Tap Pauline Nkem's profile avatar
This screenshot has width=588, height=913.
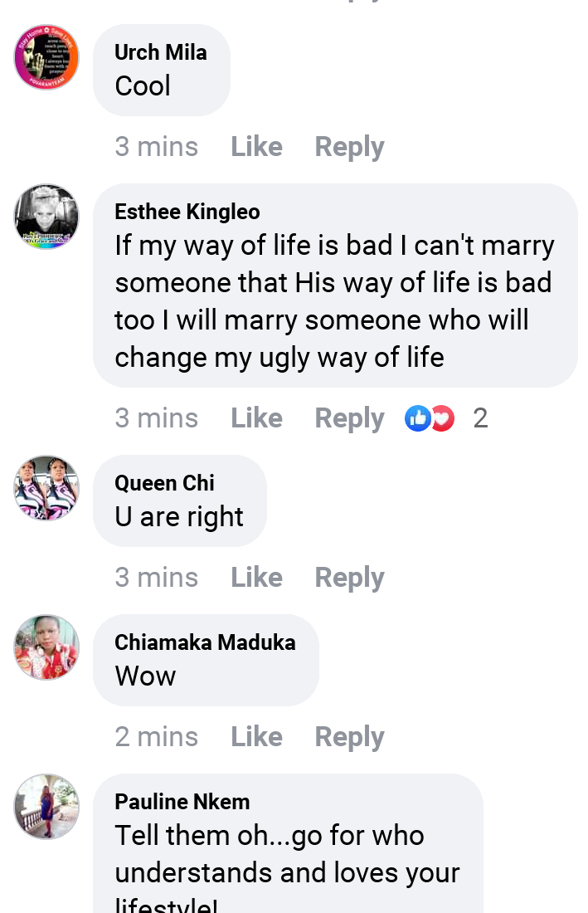pyautogui.click(x=46, y=807)
